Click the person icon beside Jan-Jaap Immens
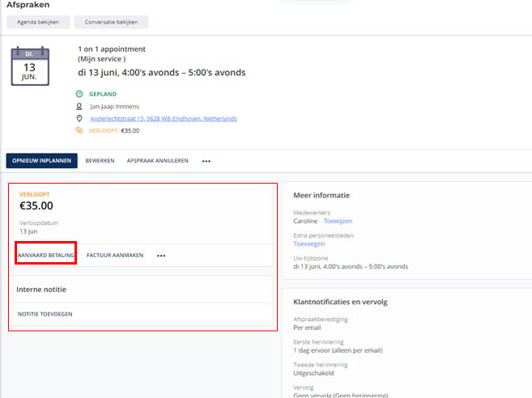Viewport: 532px width, 398px height. pos(79,106)
